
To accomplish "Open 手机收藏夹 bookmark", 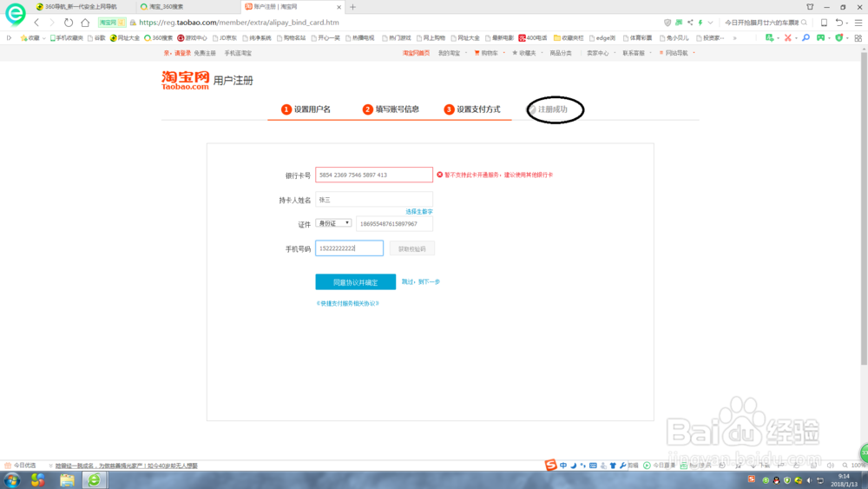I will [66, 38].
